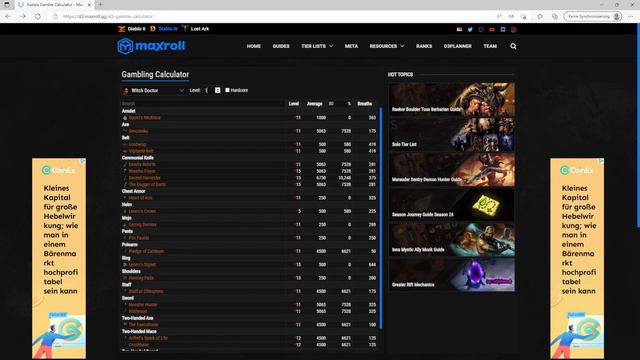Screen dimensions: 640x360
Task: Switch to Diablo II section
Action: (132, 29)
